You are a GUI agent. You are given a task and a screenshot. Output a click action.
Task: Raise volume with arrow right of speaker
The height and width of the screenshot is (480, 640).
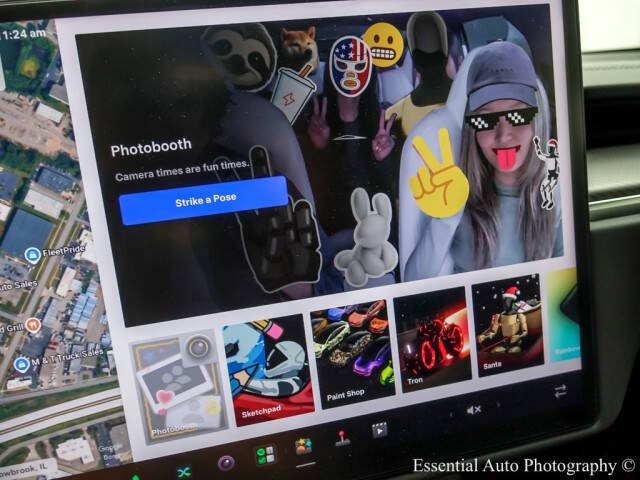(498, 404)
